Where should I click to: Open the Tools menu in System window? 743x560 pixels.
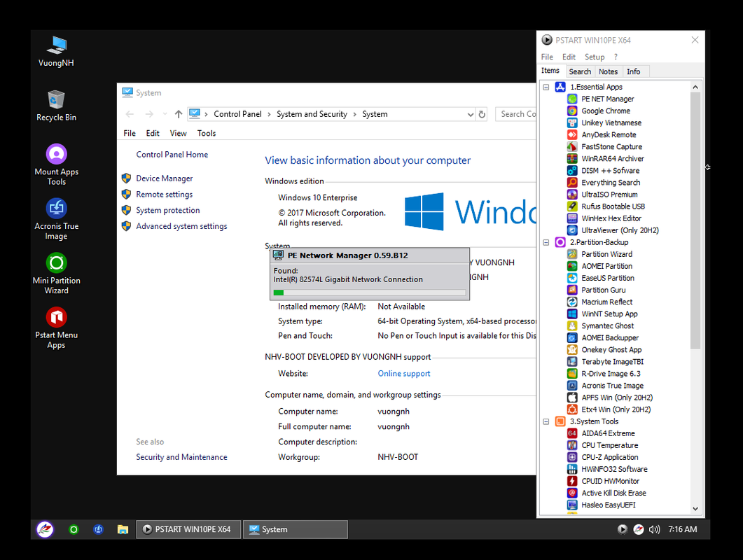[207, 134]
